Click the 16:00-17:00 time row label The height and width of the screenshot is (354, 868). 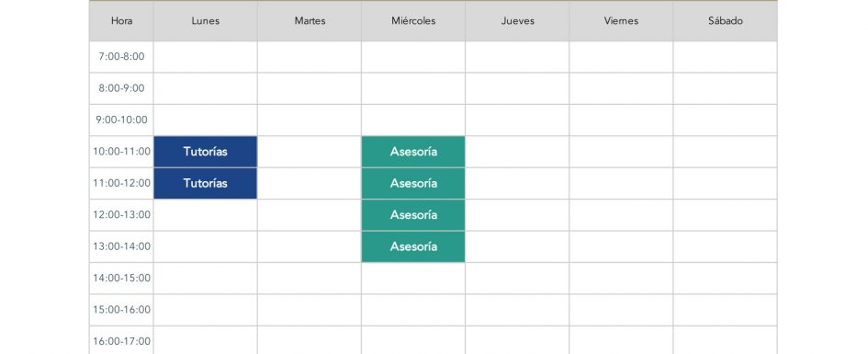click(121, 341)
